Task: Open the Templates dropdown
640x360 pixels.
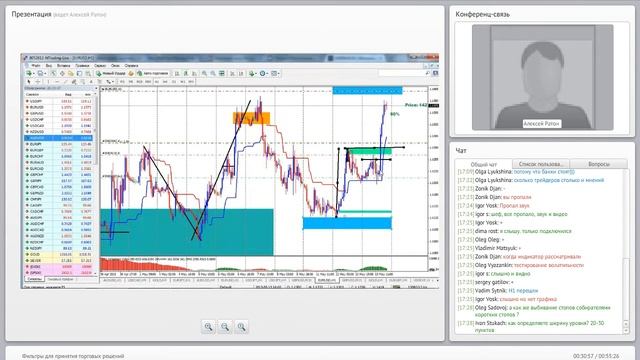Action: click(275, 73)
